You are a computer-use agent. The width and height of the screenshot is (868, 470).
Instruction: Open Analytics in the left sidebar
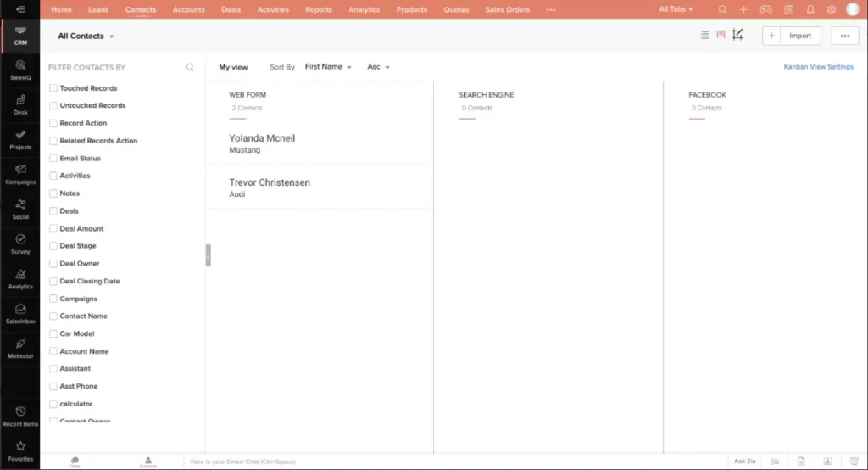coord(20,279)
